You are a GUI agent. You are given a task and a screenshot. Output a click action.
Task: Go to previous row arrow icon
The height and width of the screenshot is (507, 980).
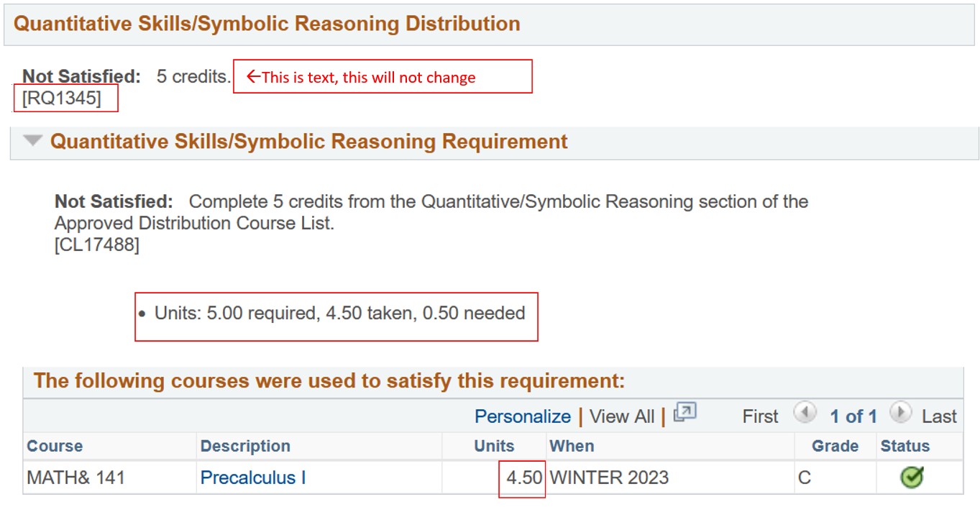[805, 414]
